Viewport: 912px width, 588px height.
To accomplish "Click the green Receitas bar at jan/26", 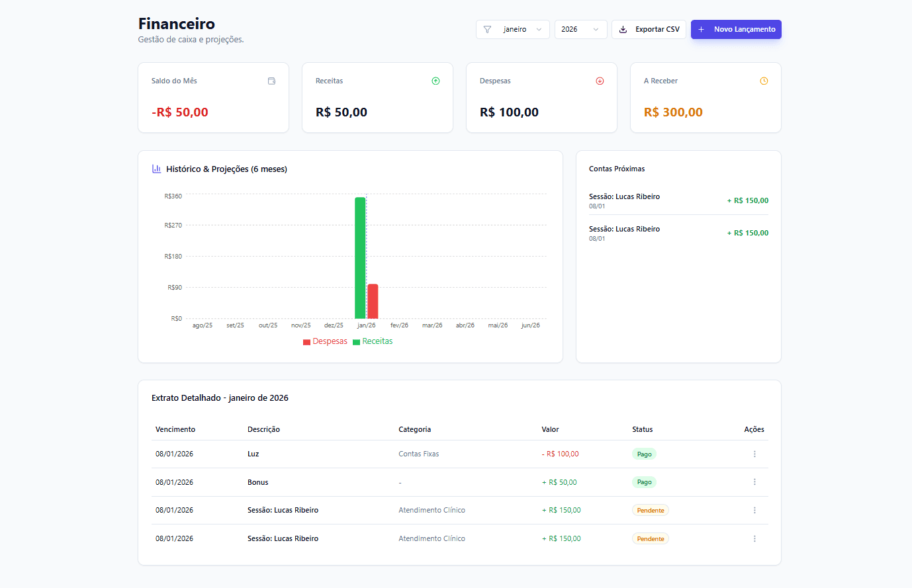I will click(359, 258).
